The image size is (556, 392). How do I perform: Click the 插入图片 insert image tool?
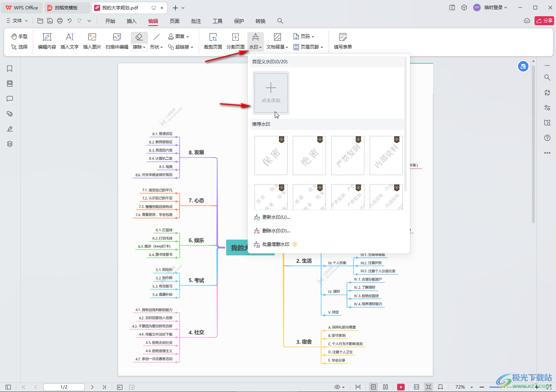tap(92, 41)
